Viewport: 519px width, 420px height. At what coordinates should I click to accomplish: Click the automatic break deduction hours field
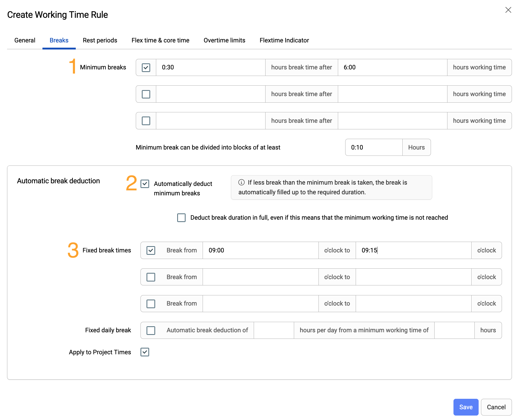pos(274,330)
